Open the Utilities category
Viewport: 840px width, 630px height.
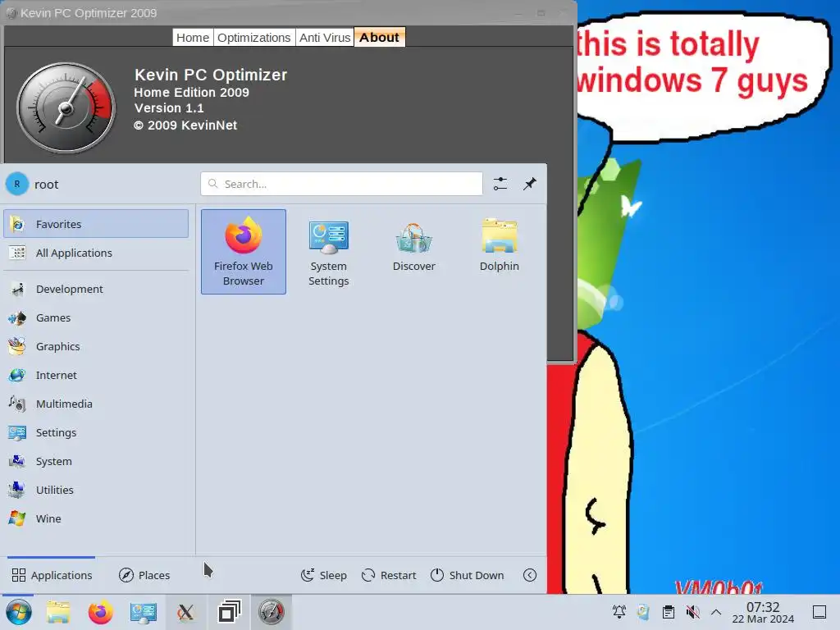coord(96,491)
